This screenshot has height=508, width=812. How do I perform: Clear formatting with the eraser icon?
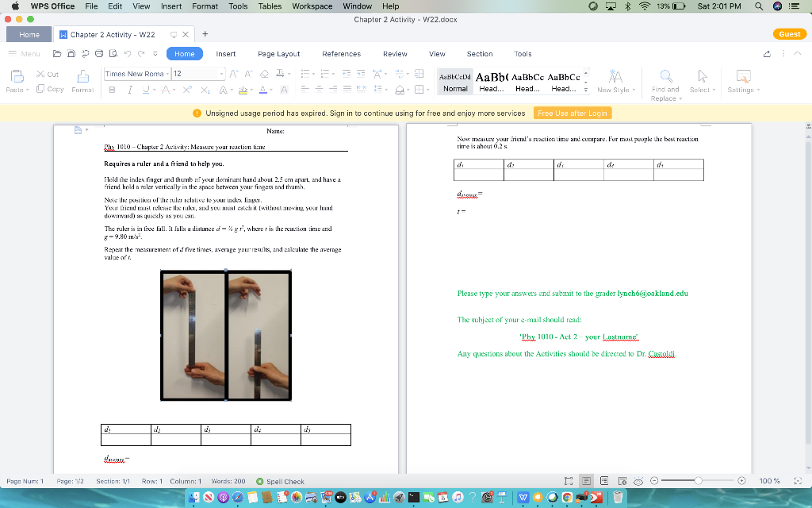click(x=264, y=74)
